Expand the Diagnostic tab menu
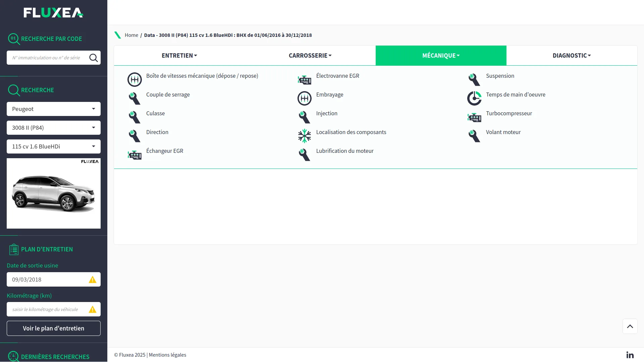The height and width of the screenshot is (362, 644). (x=572, y=56)
